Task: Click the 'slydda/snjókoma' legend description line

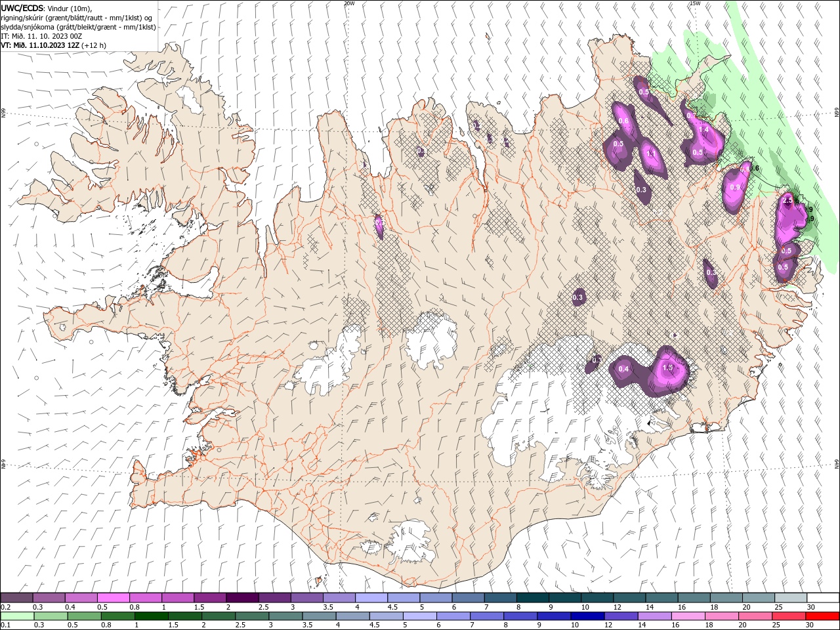Action: (78, 27)
